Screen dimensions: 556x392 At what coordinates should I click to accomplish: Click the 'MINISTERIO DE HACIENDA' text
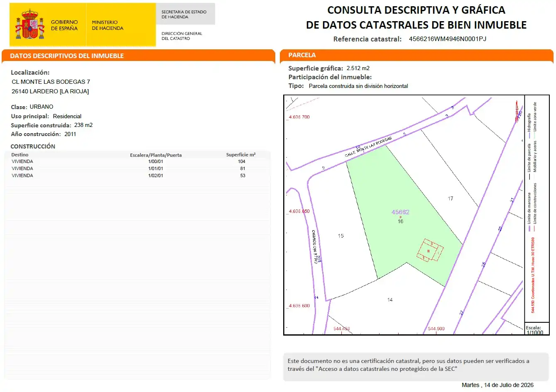click(x=108, y=25)
